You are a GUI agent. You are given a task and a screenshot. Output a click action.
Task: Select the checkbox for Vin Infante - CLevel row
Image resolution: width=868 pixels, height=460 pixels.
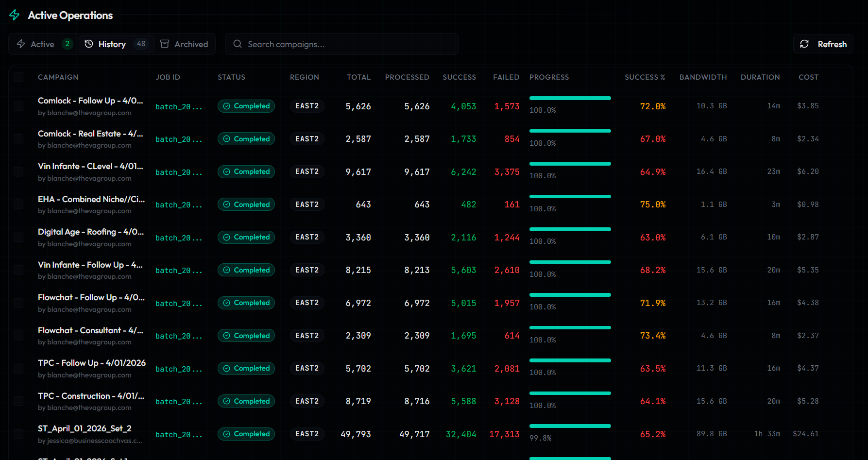coord(18,171)
